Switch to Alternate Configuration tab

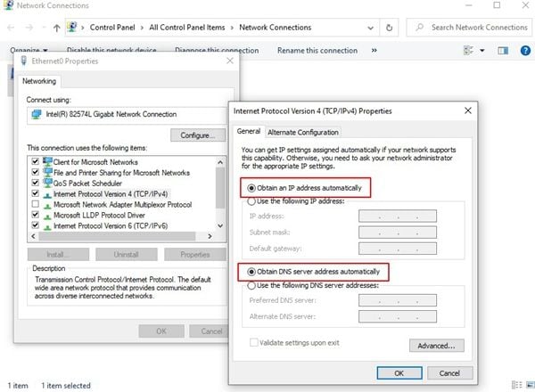[x=303, y=132]
